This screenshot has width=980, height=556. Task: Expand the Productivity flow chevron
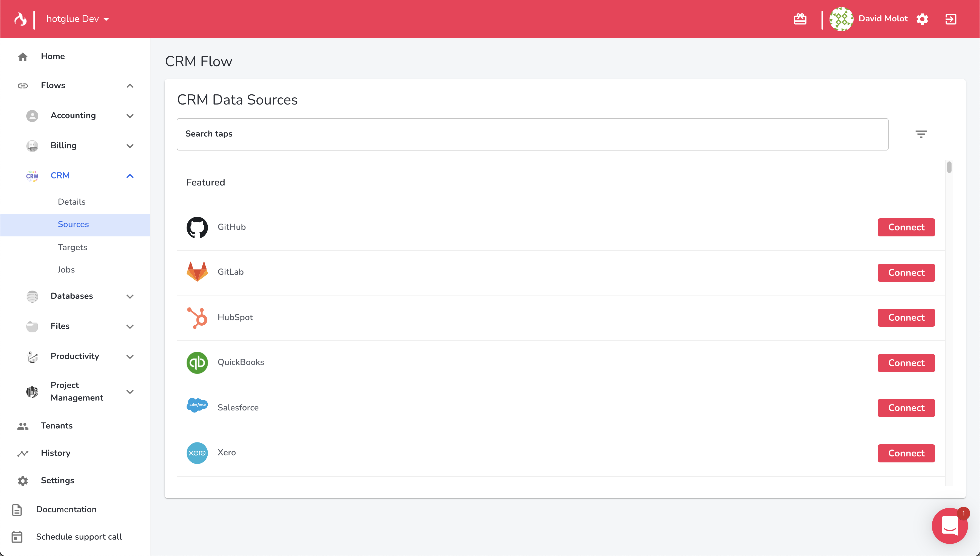coord(130,357)
